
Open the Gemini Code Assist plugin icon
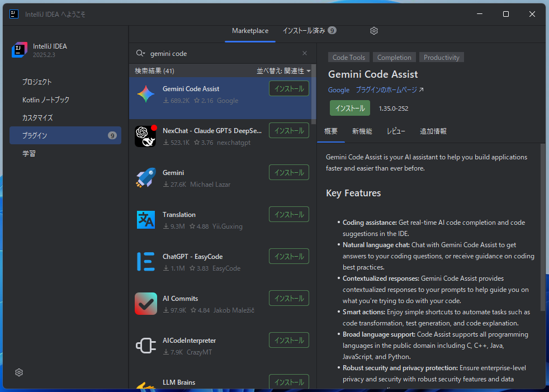pyautogui.click(x=146, y=94)
